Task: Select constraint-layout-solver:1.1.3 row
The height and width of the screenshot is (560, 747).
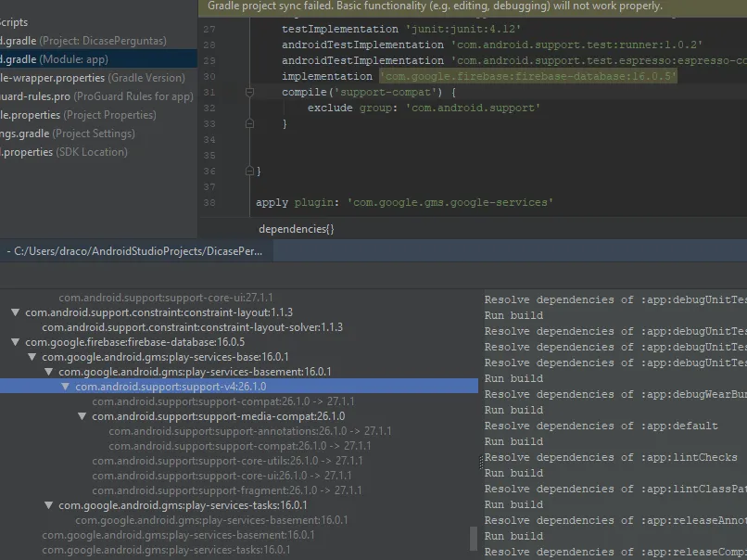Action: (193, 327)
